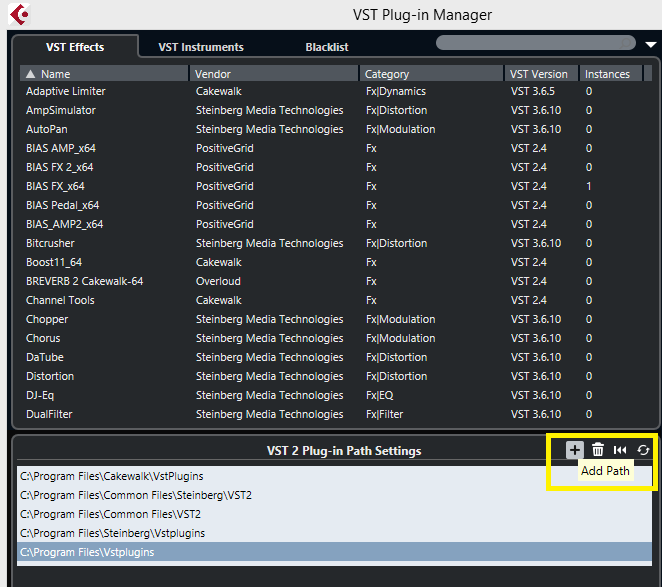
Task: Sort by the Vendor column header
Action: point(274,74)
